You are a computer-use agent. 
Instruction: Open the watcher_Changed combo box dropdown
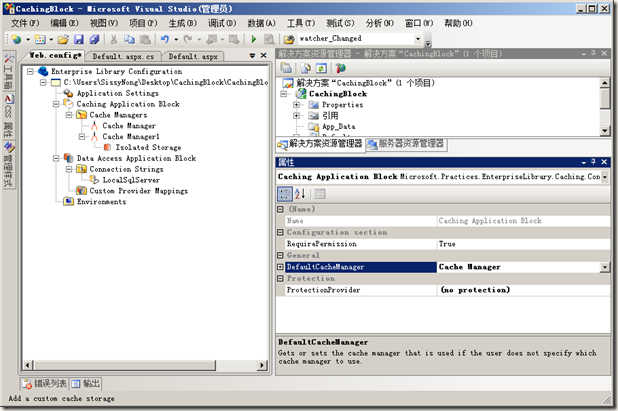pyautogui.click(x=417, y=39)
